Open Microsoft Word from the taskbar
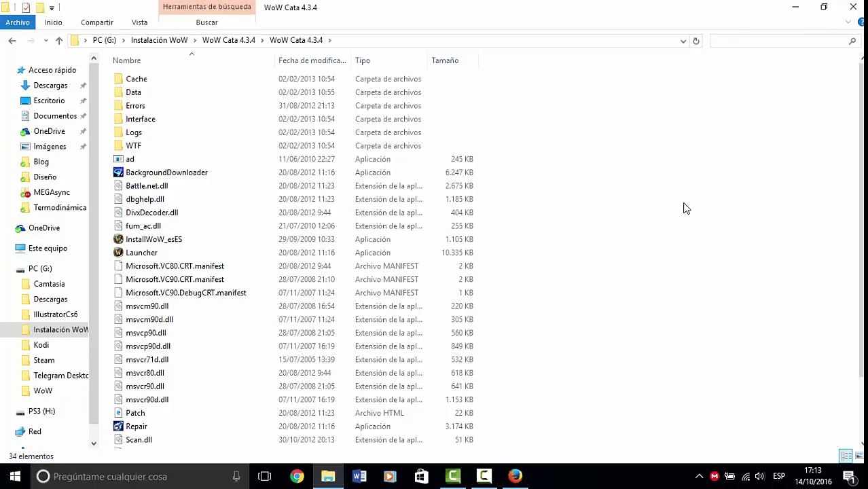 pyautogui.click(x=359, y=476)
